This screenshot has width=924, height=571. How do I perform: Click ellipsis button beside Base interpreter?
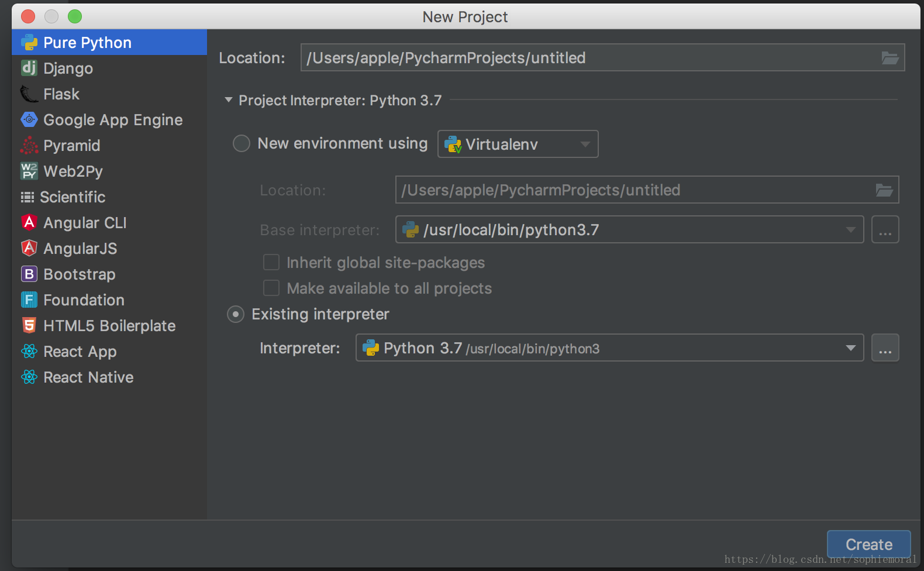(885, 229)
